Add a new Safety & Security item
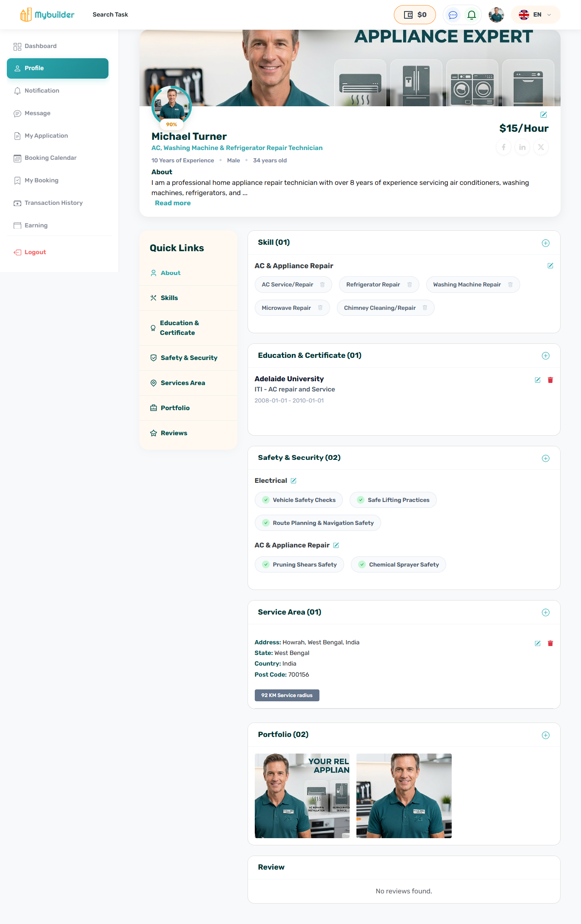The image size is (581, 924). (x=546, y=458)
